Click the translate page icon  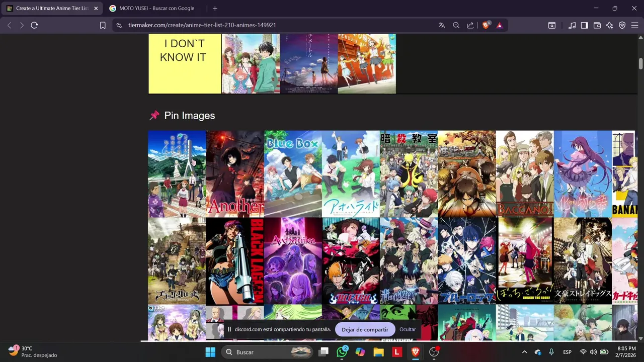(442, 25)
